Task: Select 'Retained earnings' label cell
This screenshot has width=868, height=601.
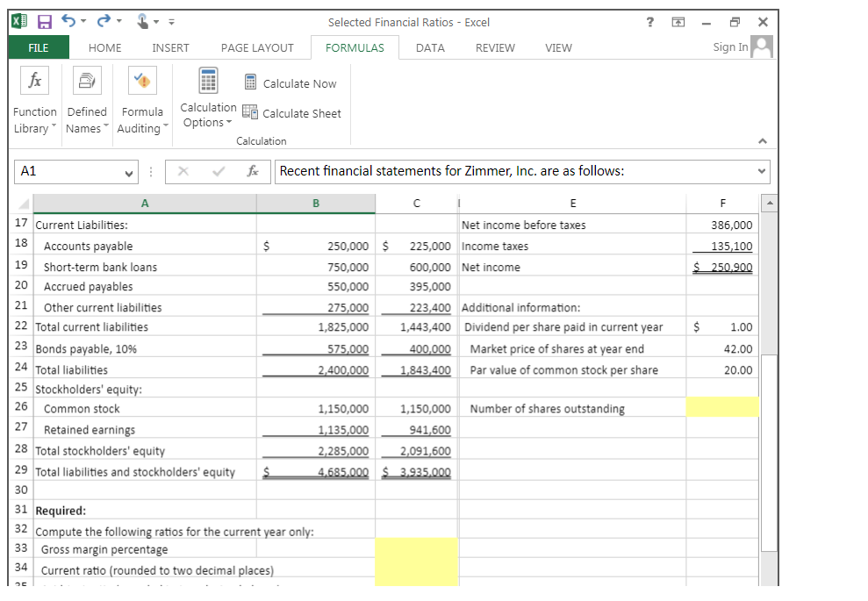Action: tap(145, 429)
